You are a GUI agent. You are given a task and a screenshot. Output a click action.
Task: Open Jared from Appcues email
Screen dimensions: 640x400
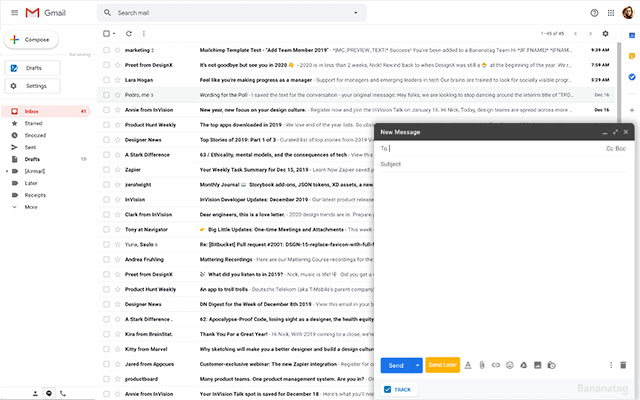[x=236, y=364]
